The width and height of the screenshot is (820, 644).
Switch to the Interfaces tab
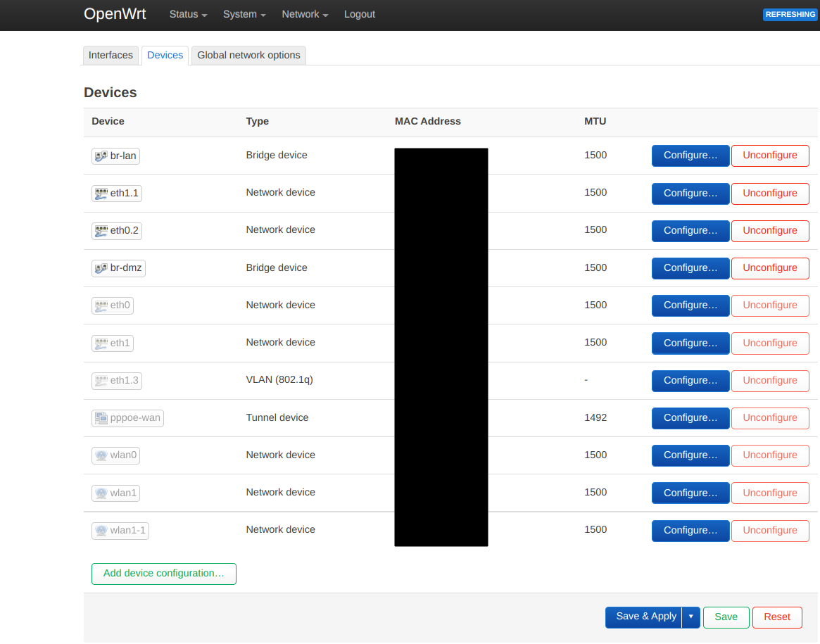click(x=111, y=55)
